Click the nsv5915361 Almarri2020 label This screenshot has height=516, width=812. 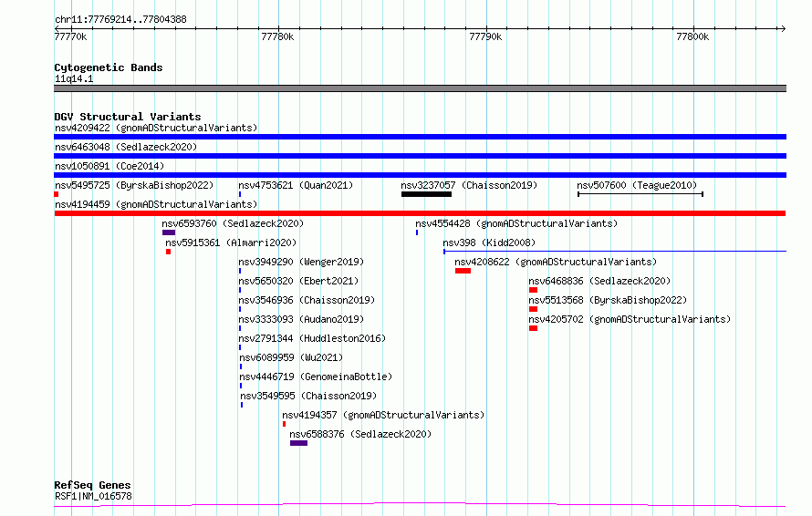(231, 243)
